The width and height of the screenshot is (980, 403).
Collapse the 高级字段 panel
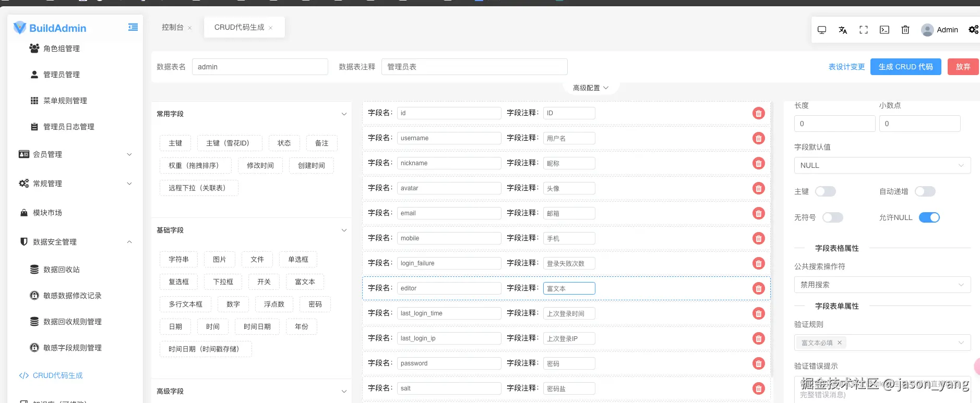[344, 391]
